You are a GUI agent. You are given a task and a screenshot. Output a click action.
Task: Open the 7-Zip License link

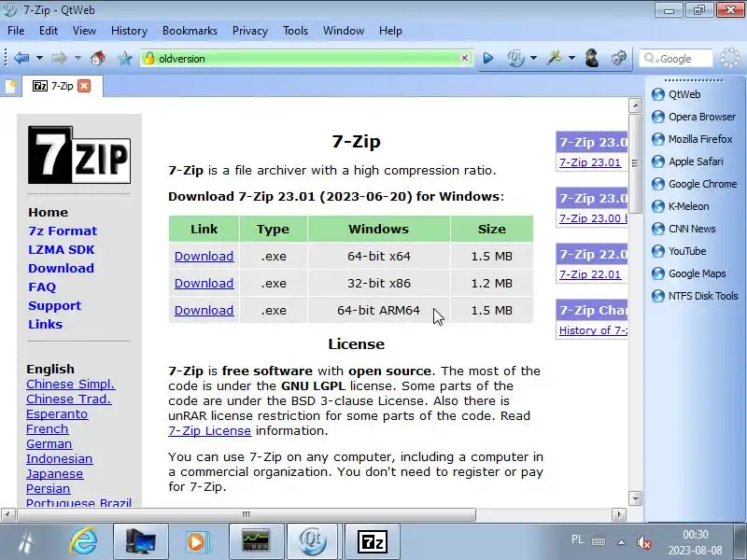209,431
